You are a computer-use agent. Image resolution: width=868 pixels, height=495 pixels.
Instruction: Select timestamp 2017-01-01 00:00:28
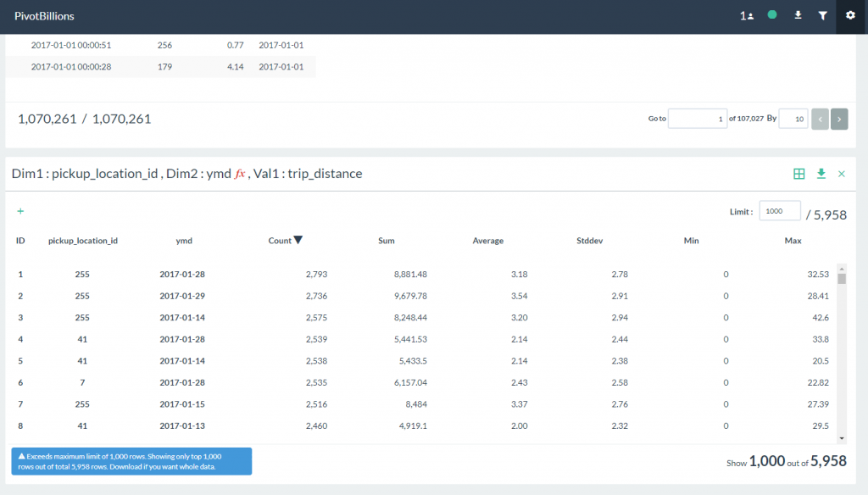tap(71, 66)
